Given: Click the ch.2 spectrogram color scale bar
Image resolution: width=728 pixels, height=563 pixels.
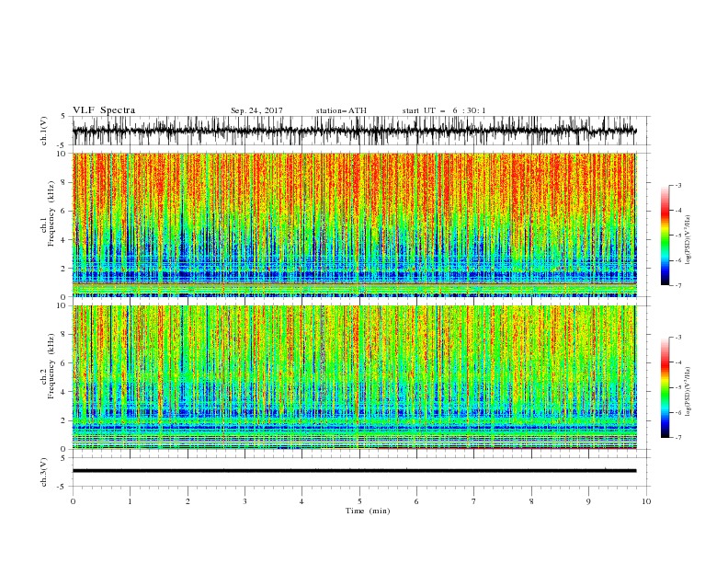Looking at the screenshot, I should click(665, 387).
